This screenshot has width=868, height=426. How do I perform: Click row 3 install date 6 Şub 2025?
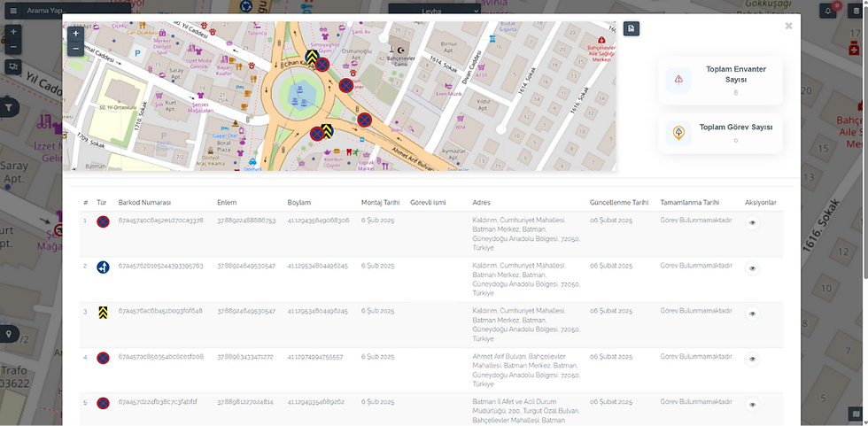click(377, 311)
